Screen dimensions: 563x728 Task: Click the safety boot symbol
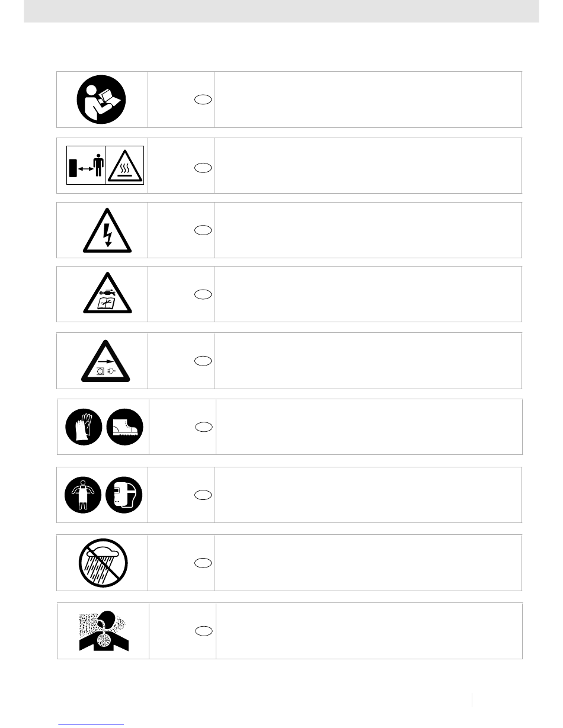[x=125, y=426]
